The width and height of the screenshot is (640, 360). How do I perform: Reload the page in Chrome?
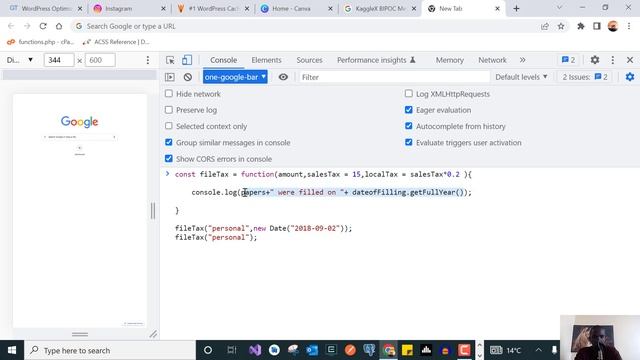tap(43, 26)
